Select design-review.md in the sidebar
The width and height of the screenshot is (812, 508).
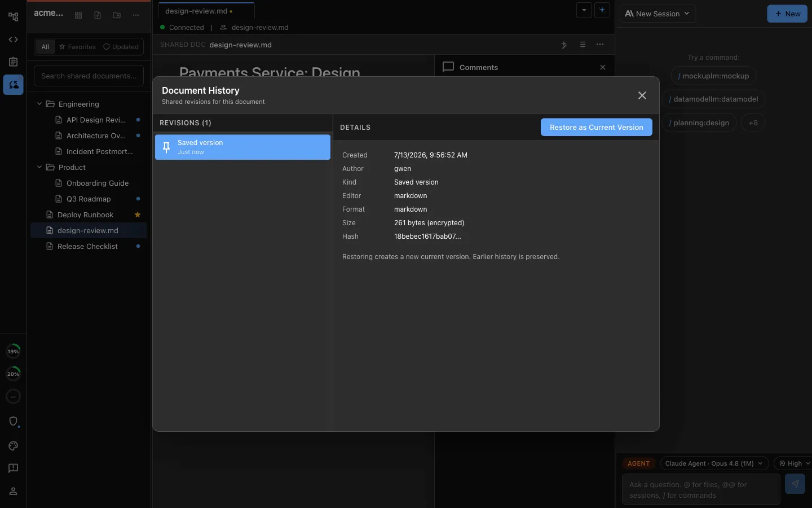coord(89,230)
